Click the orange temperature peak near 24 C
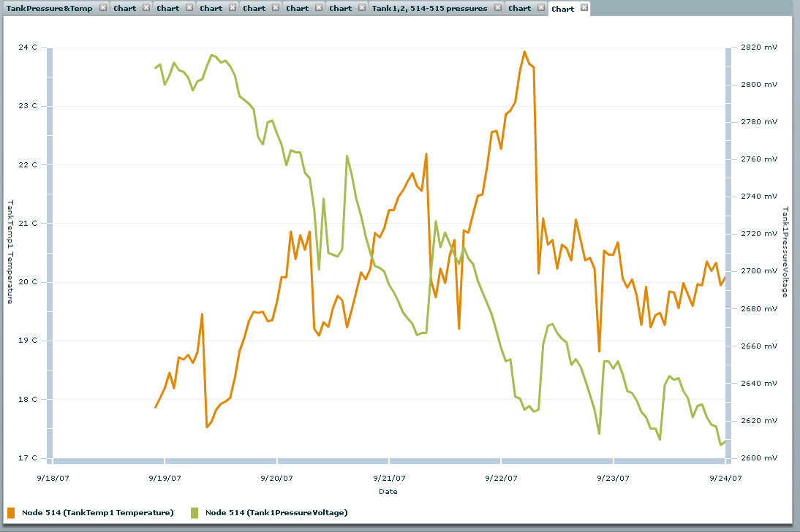This screenshot has width=800, height=532. (x=524, y=52)
